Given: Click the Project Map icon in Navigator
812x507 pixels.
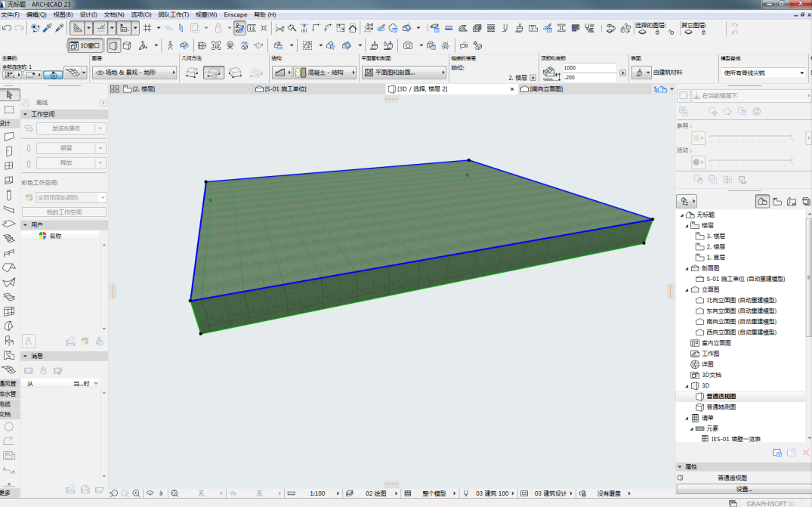Looking at the screenshot, I should click(762, 201).
